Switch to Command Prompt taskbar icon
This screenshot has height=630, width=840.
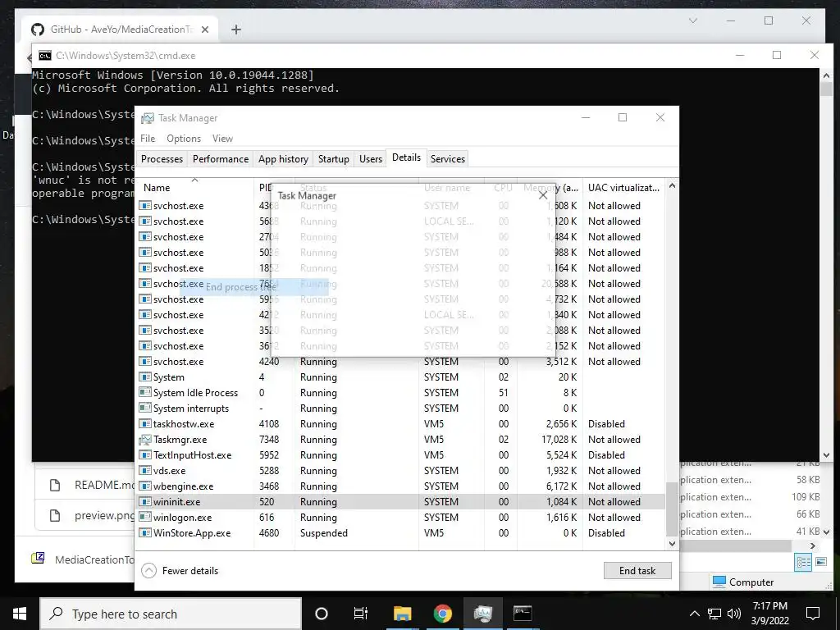point(523,614)
